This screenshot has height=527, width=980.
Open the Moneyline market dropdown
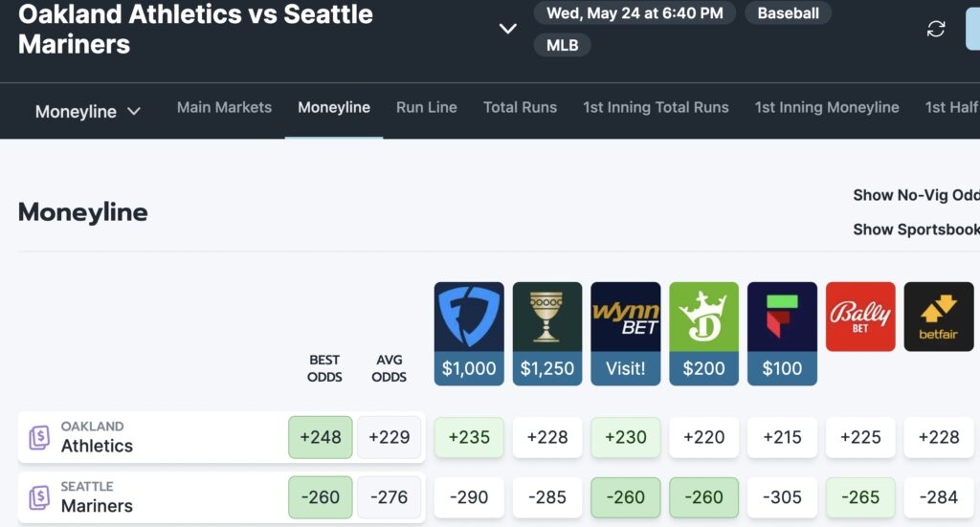coord(87,112)
